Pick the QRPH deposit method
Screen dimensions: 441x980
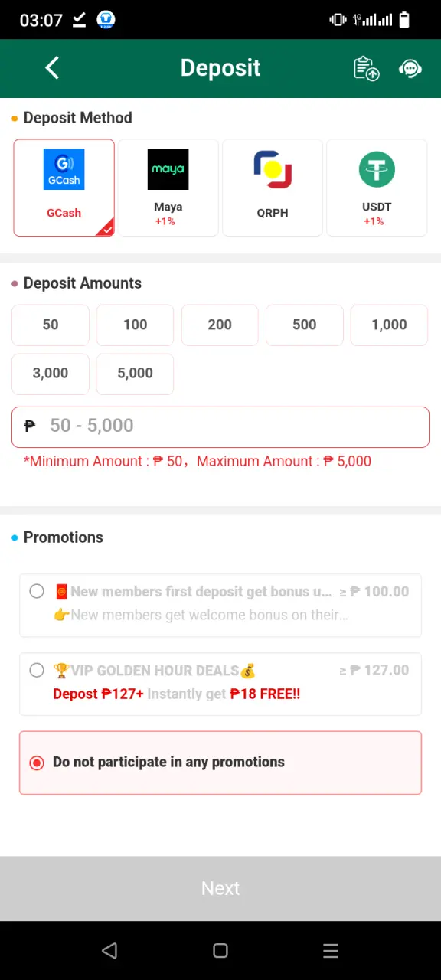(x=272, y=188)
